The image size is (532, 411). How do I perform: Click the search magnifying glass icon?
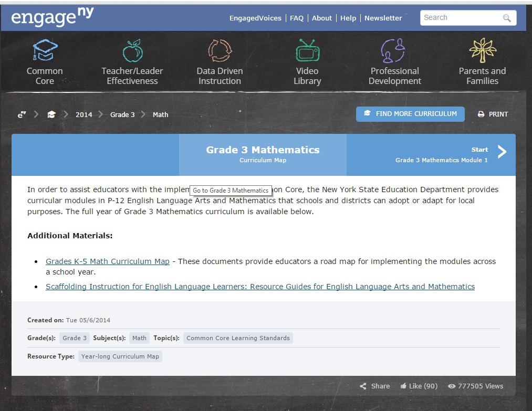coord(507,18)
